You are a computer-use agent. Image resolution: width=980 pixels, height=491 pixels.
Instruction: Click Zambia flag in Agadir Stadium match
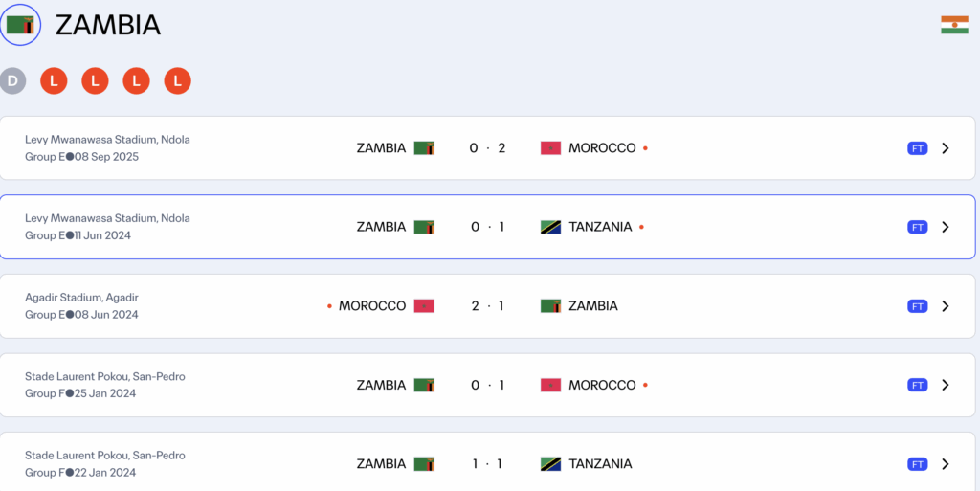click(550, 306)
